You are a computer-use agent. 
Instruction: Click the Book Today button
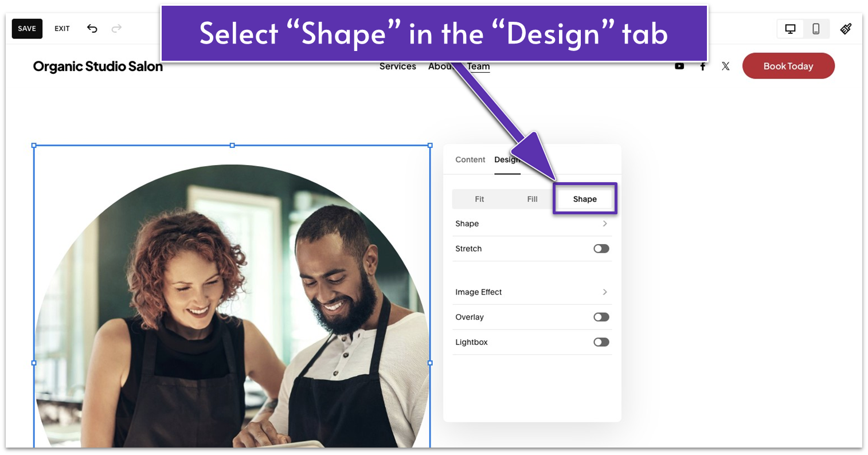[788, 66]
